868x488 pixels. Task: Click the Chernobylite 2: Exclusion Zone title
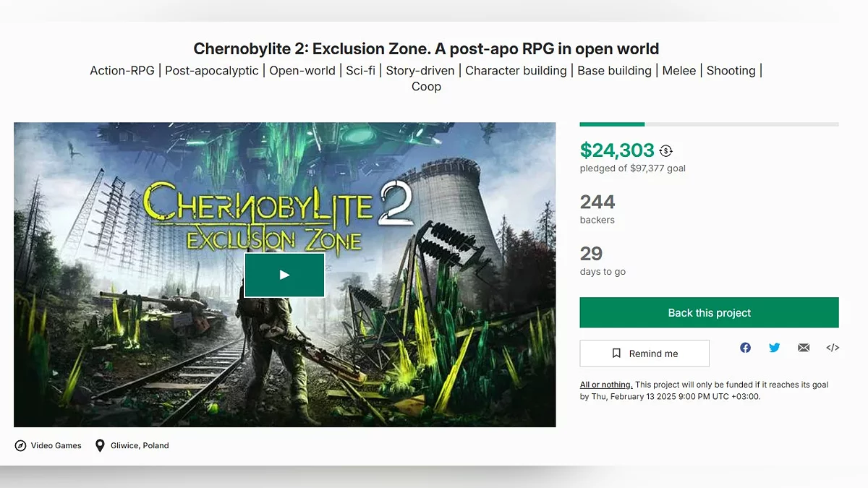tap(426, 49)
